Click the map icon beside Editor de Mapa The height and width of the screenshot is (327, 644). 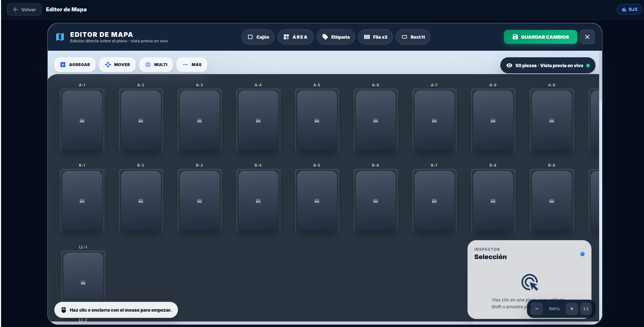point(60,37)
